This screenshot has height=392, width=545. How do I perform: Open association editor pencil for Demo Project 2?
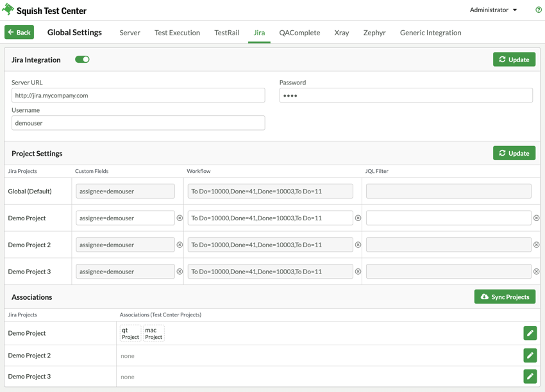[x=530, y=355]
